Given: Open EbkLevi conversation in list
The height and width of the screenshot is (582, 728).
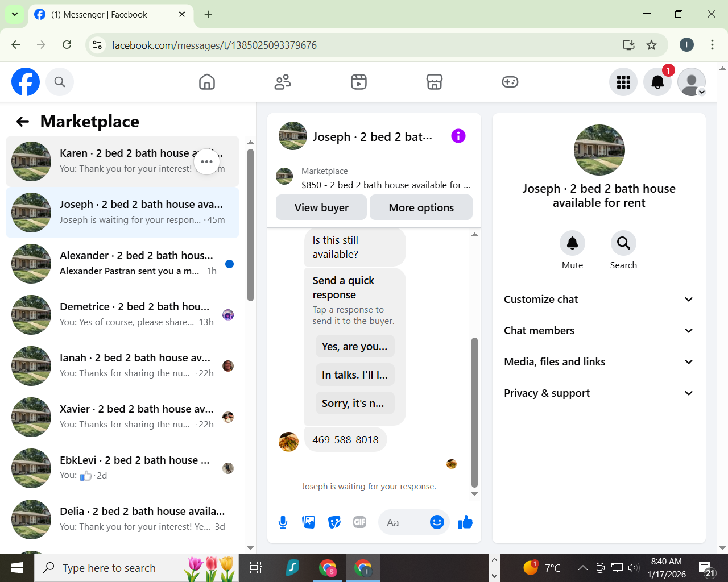Looking at the screenshot, I should tap(122, 468).
